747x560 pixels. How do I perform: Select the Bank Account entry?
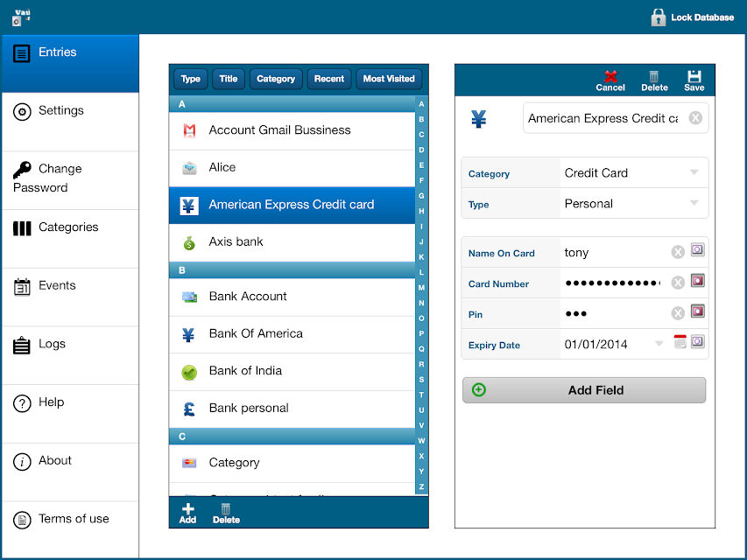292,297
